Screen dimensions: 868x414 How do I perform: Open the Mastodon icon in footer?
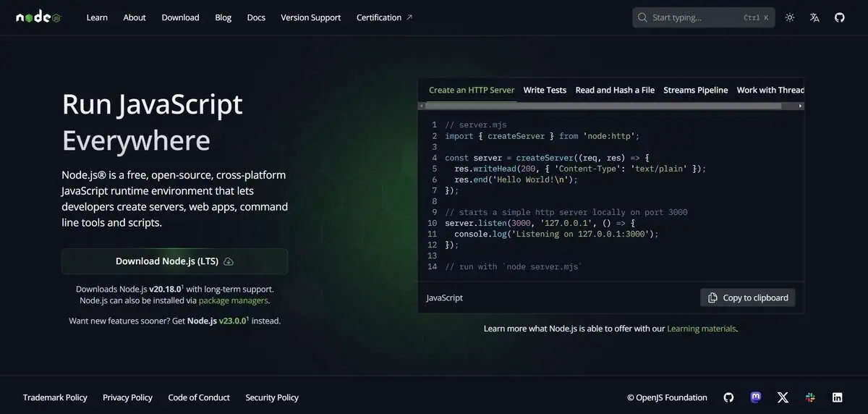click(756, 397)
